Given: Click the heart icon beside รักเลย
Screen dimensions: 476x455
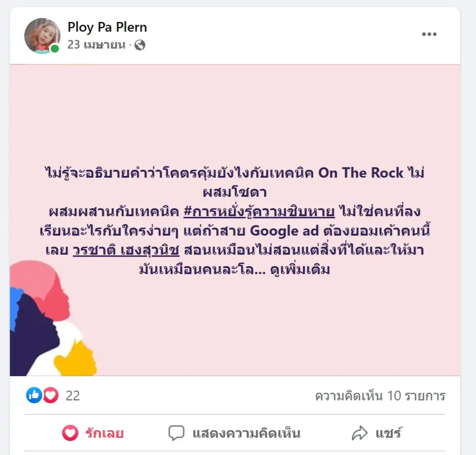Looking at the screenshot, I should [70, 433].
